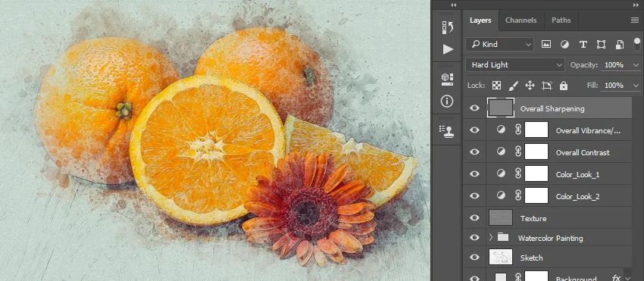Image resolution: width=644 pixels, height=281 pixels.
Task: Switch to the Layers tab
Action: tap(480, 20)
